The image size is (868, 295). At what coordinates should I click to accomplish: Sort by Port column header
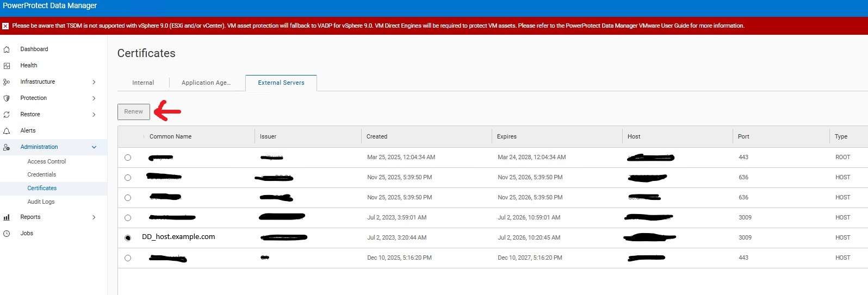tap(743, 136)
